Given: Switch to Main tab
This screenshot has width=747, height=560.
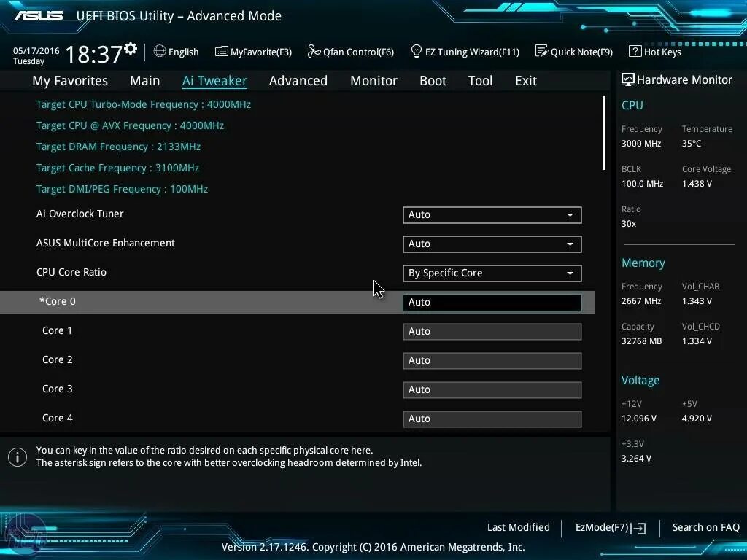Looking at the screenshot, I should click(145, 80).
